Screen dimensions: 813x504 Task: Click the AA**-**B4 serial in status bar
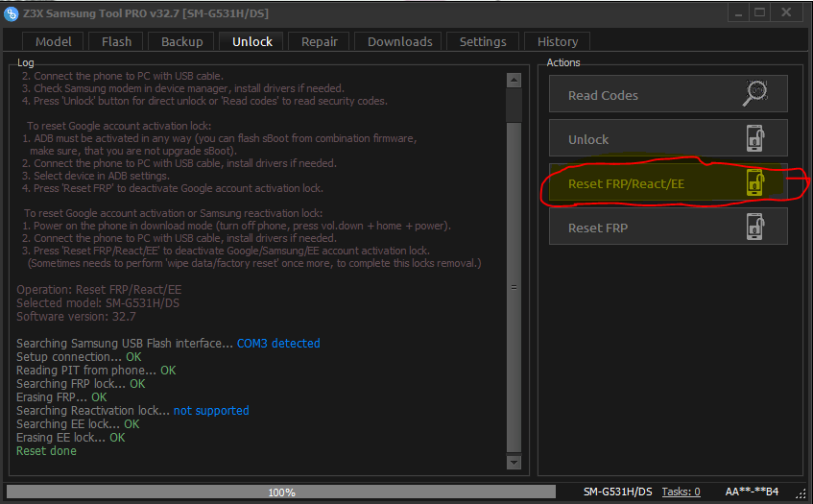[752, 492]
